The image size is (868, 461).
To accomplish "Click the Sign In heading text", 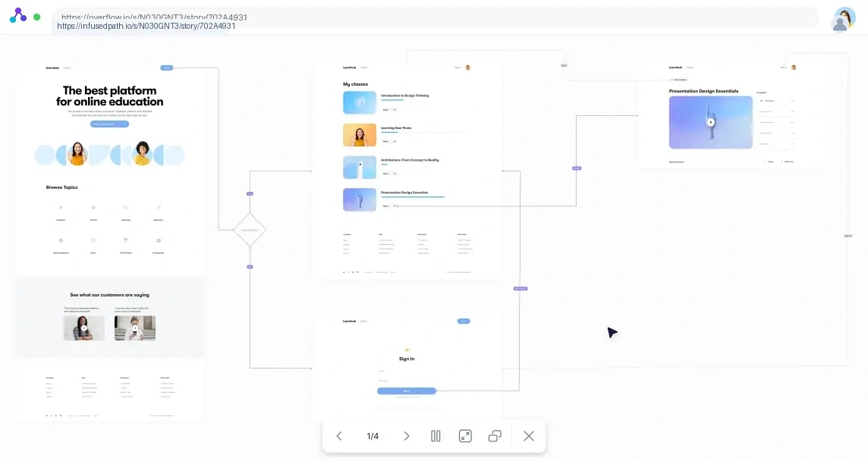I will pyautogui.click(x=407, y=359).
